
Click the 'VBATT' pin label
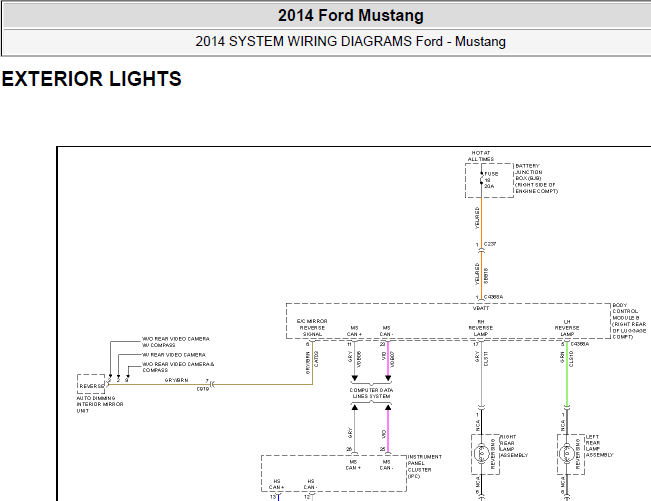click(x=481, y=308)
